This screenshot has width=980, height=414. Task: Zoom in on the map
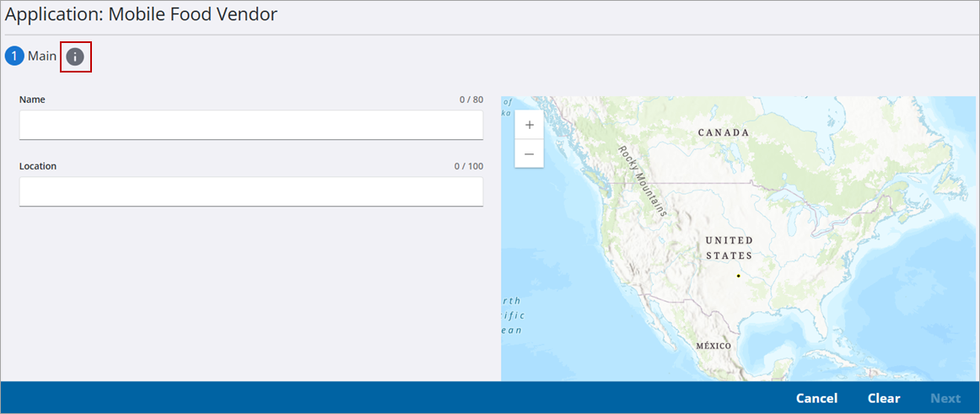coord(529,125)
